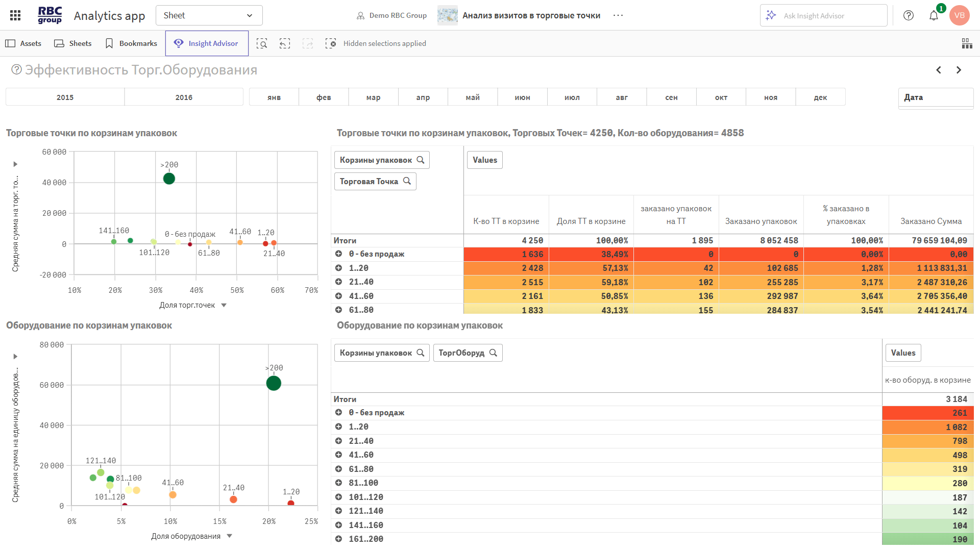Screen dimensions: 980x551
Task: Open the notifications bell
Action: pos(934,15)
